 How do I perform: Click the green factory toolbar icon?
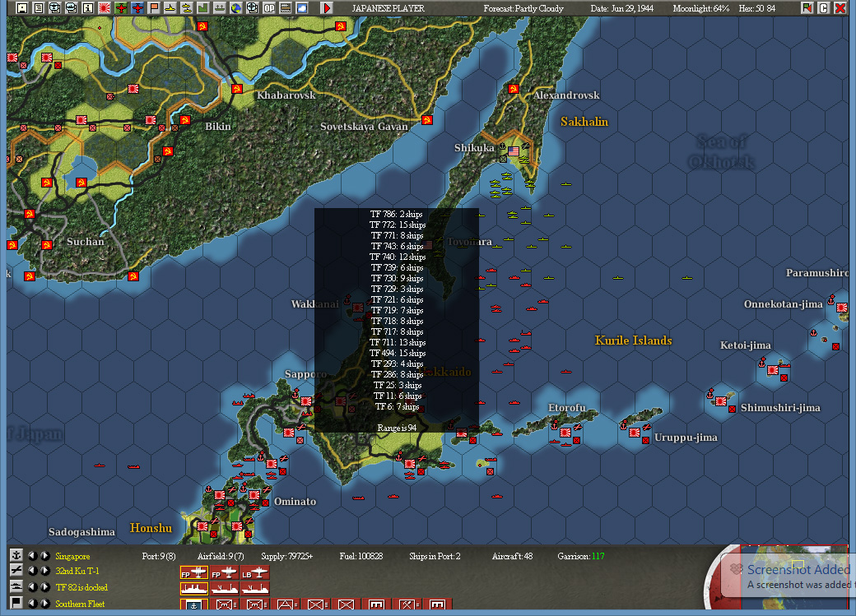203,7
